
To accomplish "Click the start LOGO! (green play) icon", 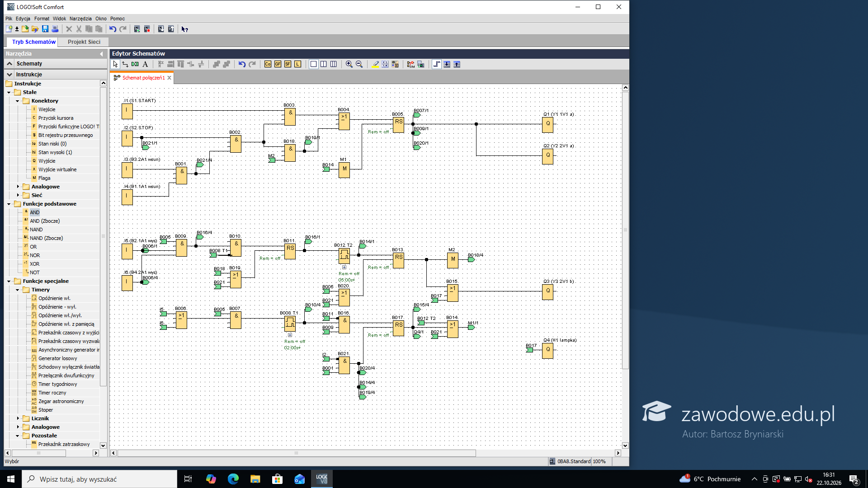I will [x=137, y=29].
